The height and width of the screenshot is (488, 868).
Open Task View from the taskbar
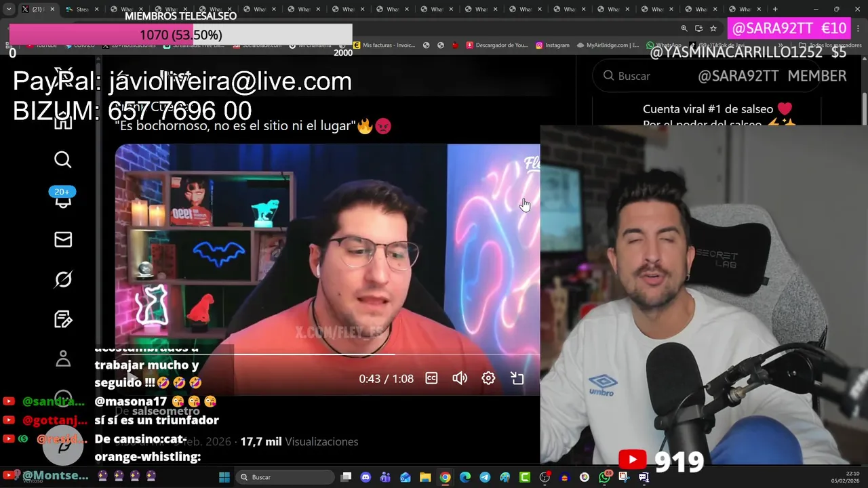tap(346, 477)
